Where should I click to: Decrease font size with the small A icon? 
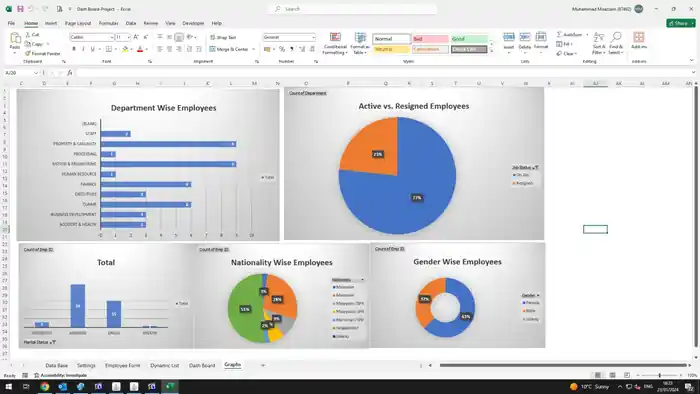(x=146, y=37)
